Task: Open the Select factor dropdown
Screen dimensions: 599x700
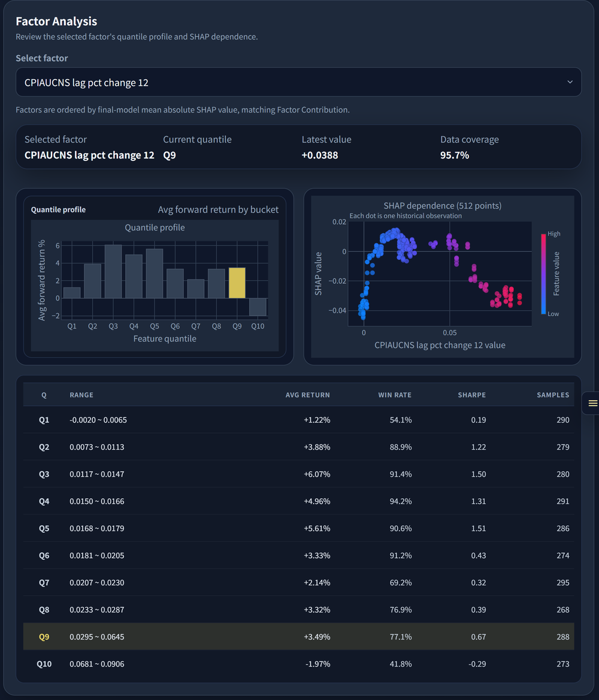Action: click(x=298, y=82)
